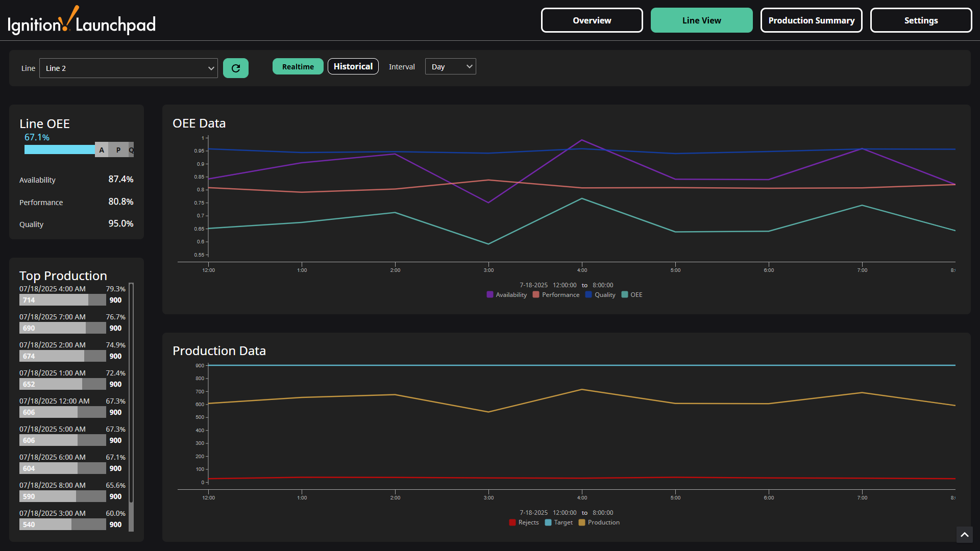Click the Performance legend marker below OEE Data
This screenshot has width=980, height=551.
click(535, 294)
